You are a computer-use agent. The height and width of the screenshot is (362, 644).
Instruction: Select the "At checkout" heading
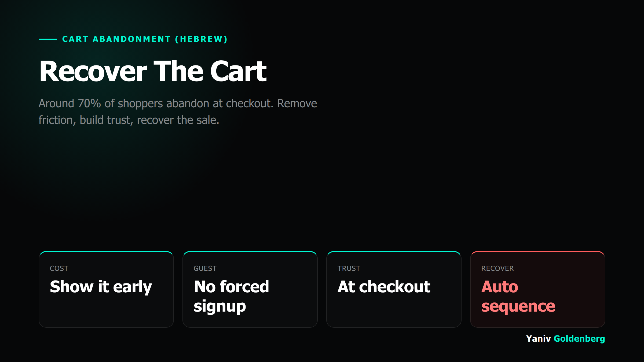point(384,287)
